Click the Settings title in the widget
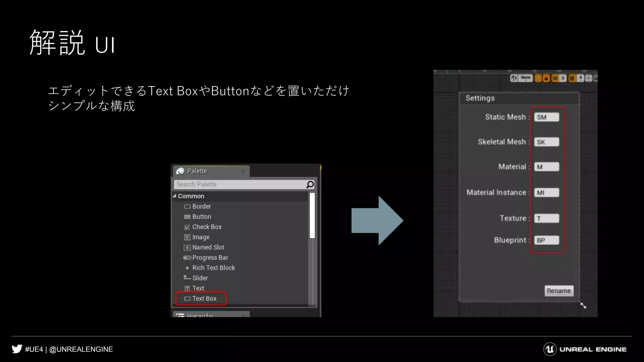Screen dimensions: 644x362 point(480,98)
